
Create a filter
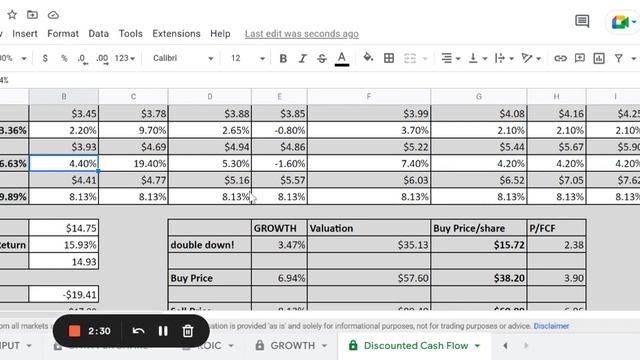pyautogui.click(x=619, y=58)
